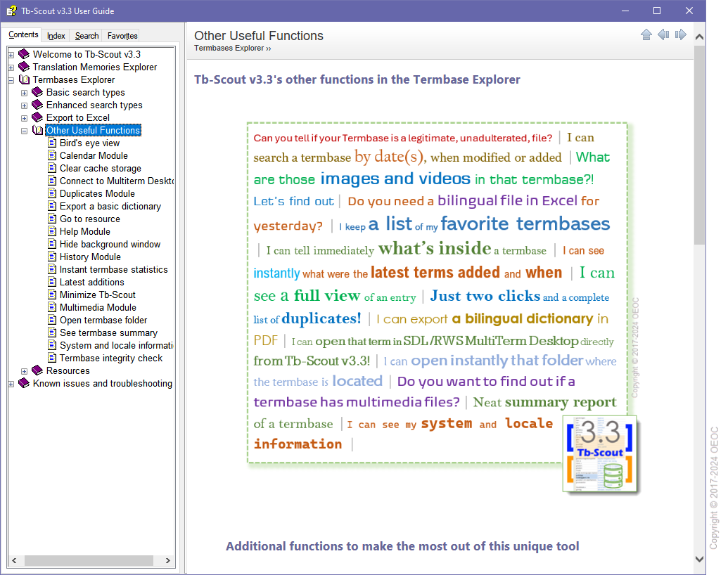The width and height of the screenshot is (728, 575).
Task: Click the page icon next to Calendar Module
Action: pos(52,156)
